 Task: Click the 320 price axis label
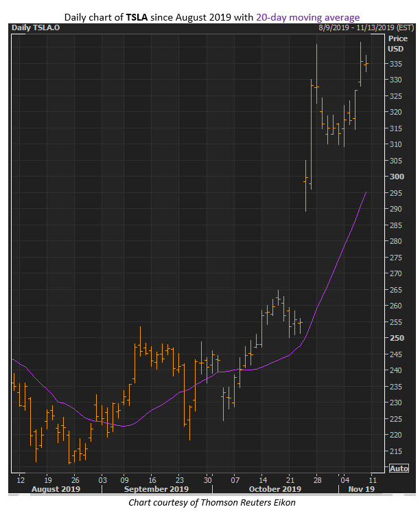coord(395,112)
